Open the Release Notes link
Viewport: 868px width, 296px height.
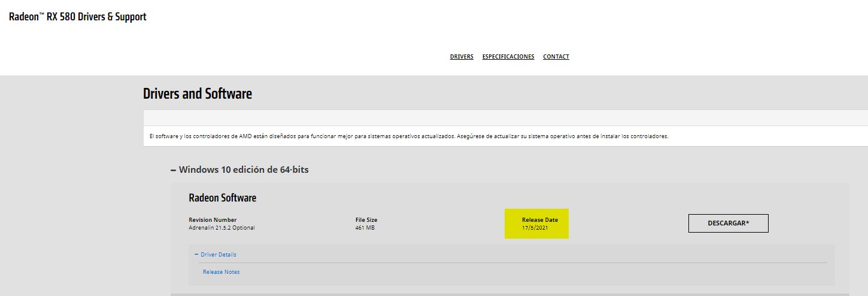221,272
